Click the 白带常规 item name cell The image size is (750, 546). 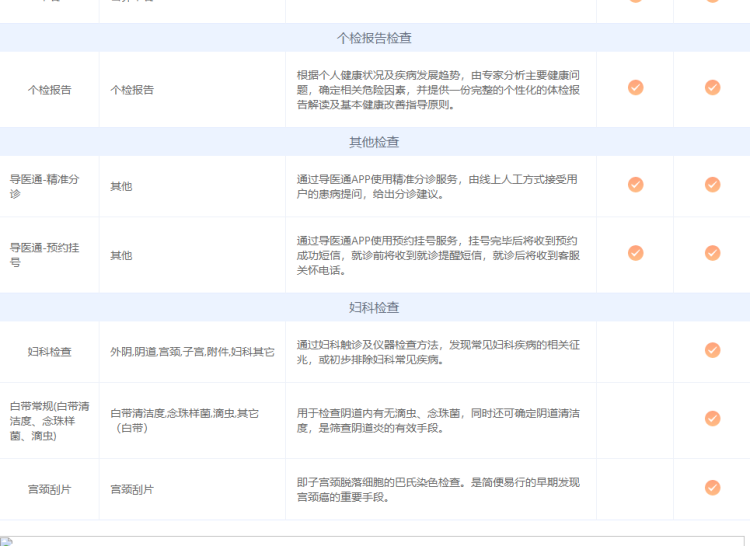pyautogui.click(x=49, y=420)
